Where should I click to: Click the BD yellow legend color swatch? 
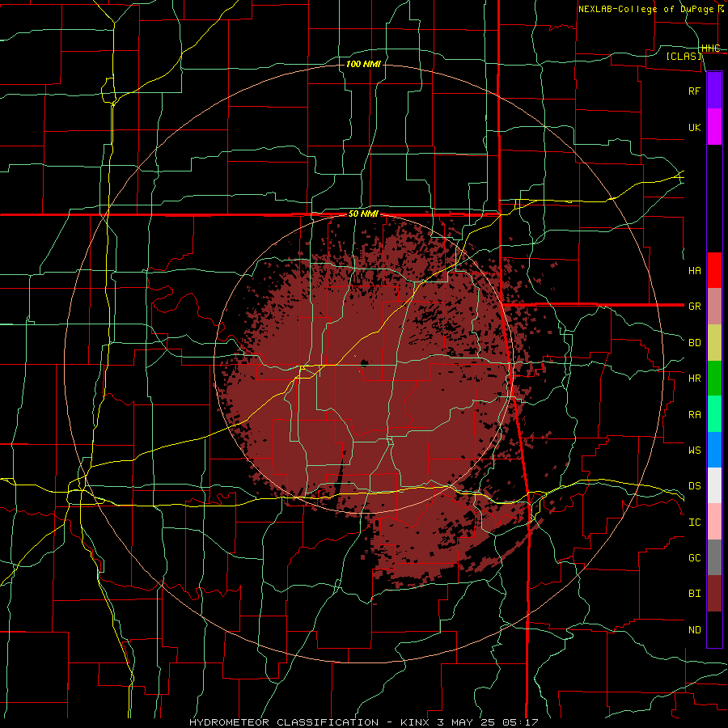pos(714,343)
